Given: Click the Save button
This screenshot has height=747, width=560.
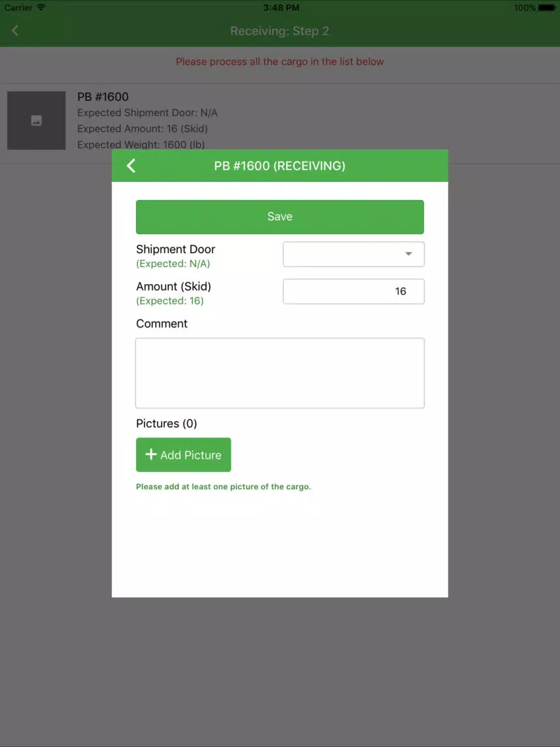Looking at the screenshot, I should click(x=280, y=217).
